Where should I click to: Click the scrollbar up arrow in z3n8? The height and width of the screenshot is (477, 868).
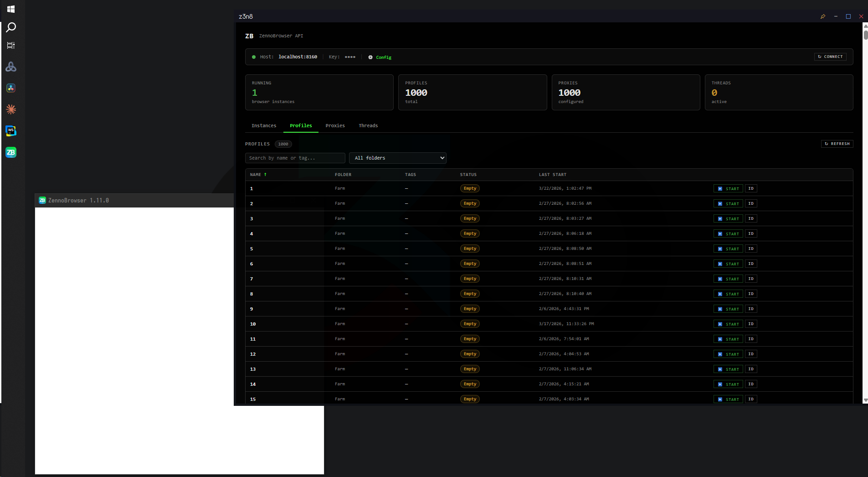865,26
